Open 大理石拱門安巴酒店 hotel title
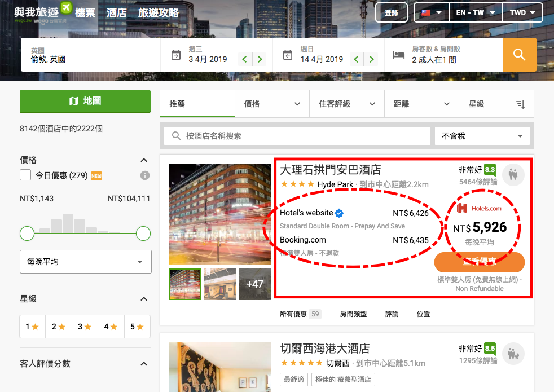 click(x=331, y=170)
